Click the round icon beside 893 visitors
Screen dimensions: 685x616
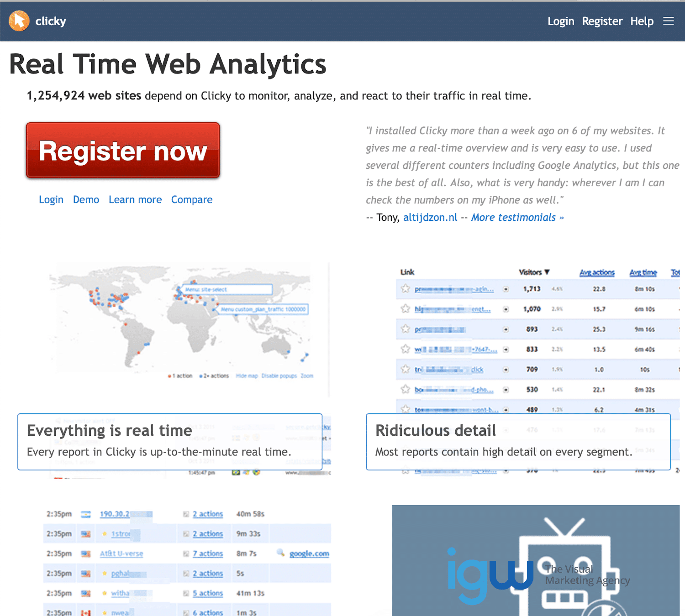pos(506,329)
